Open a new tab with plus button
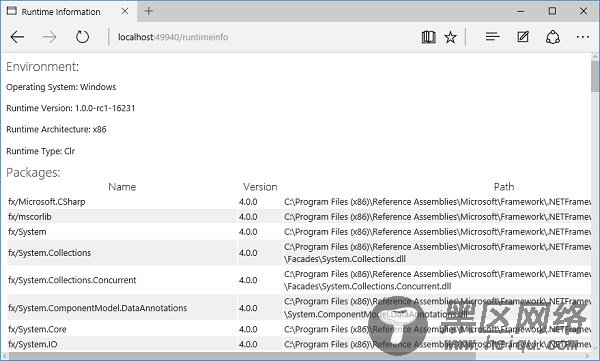 point(149,11)
